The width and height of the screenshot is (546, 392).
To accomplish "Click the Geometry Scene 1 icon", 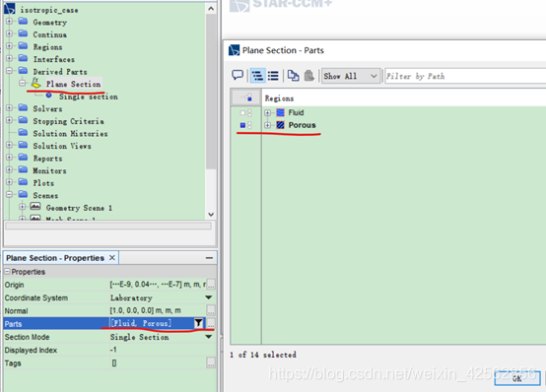I will (35, 207).
